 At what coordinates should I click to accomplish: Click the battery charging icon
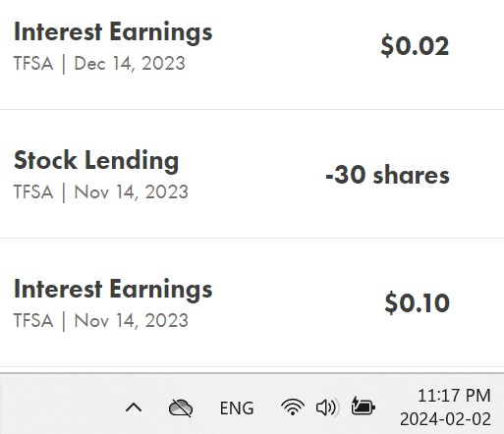tap(364, 407)
